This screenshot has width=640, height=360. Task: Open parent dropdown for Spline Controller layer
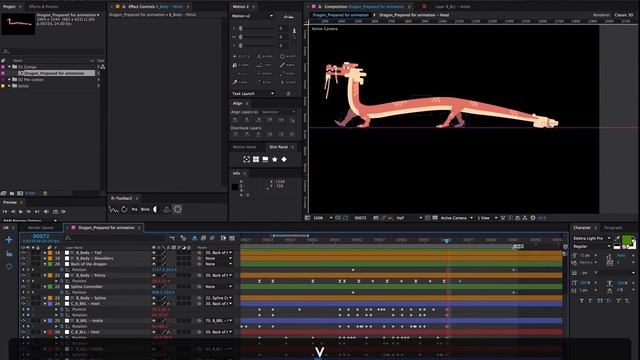point(218,287)
